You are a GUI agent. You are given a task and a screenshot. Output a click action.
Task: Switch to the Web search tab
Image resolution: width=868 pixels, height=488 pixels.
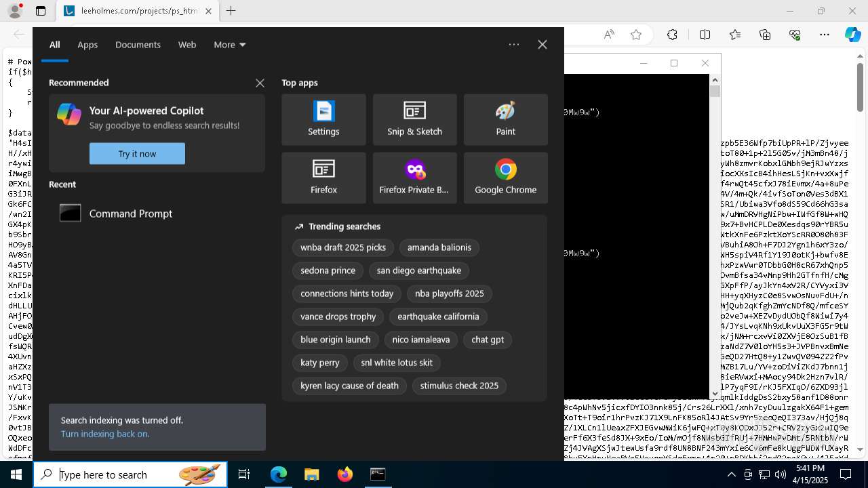click(187, 45)
